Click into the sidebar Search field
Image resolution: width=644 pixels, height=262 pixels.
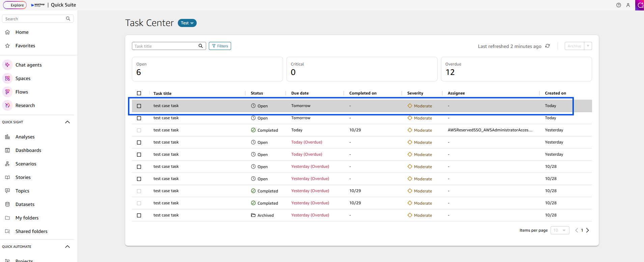[38, 19]
